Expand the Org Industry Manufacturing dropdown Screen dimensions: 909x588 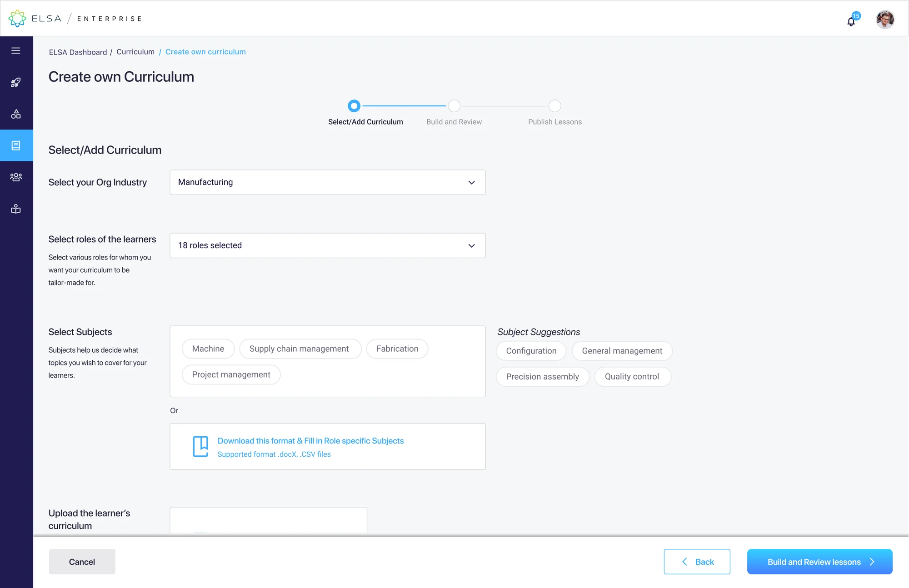pos(327,182)
